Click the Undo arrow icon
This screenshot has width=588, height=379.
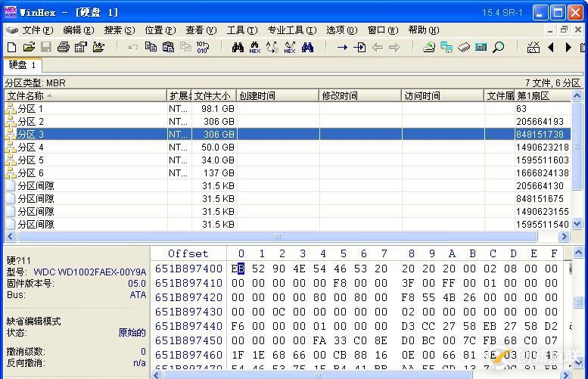click(132, 47)
